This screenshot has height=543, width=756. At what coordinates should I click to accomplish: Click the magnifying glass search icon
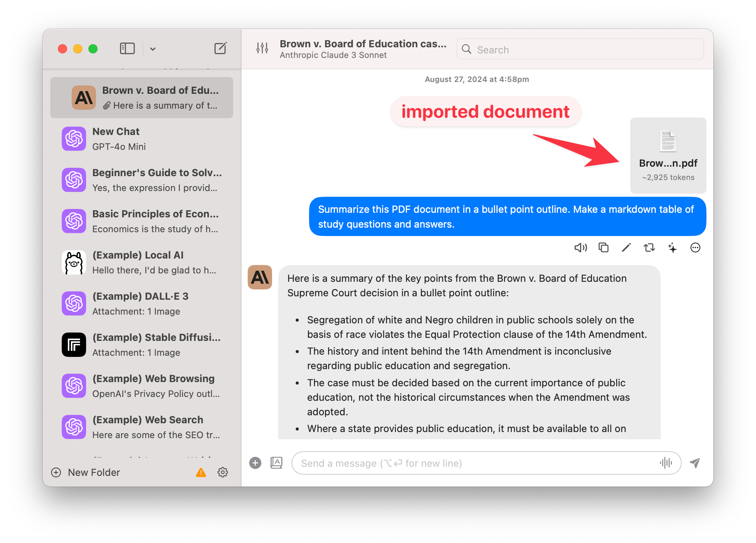[466, 49]
